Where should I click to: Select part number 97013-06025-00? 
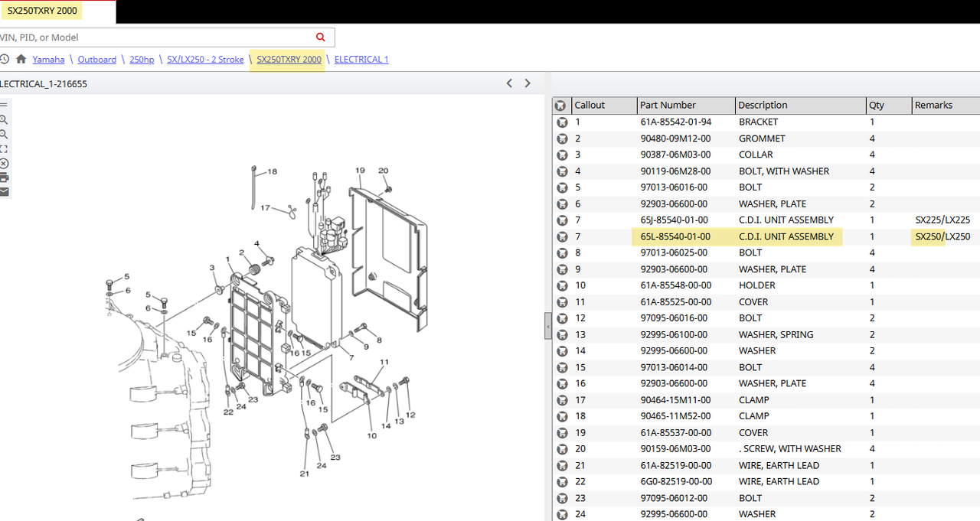pos(674,252)
